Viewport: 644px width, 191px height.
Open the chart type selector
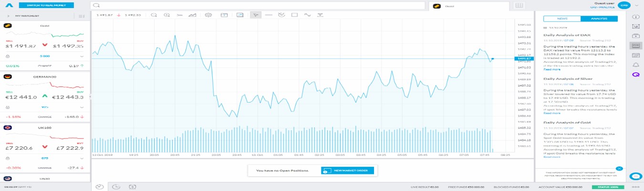click(193, 15)
